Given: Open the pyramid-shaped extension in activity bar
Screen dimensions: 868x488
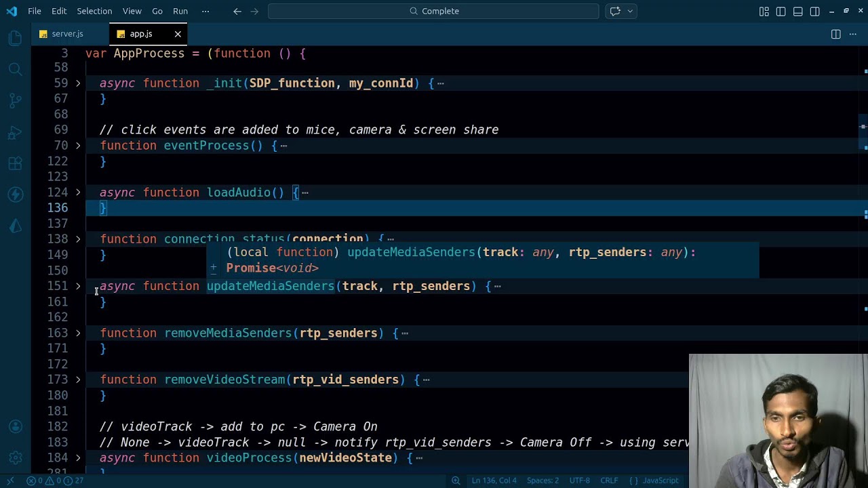Looking at the screenshot, I should click(x=15, y=226).
